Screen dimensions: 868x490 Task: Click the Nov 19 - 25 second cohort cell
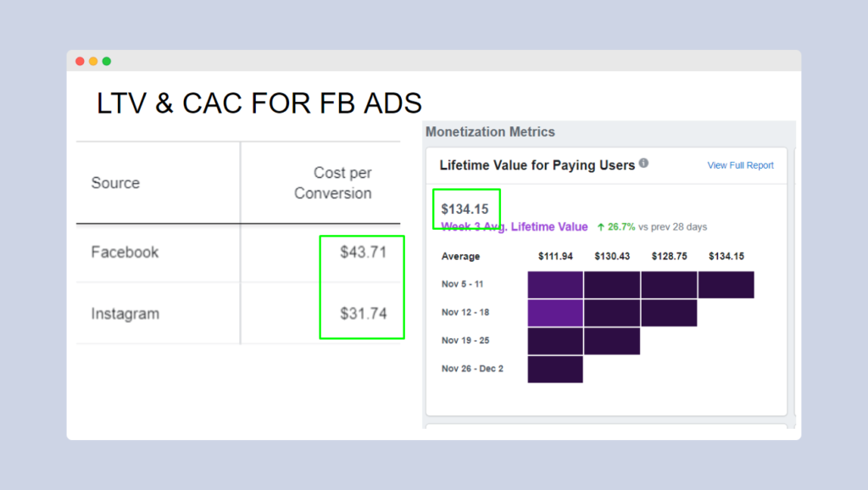(x=612, y=341)
